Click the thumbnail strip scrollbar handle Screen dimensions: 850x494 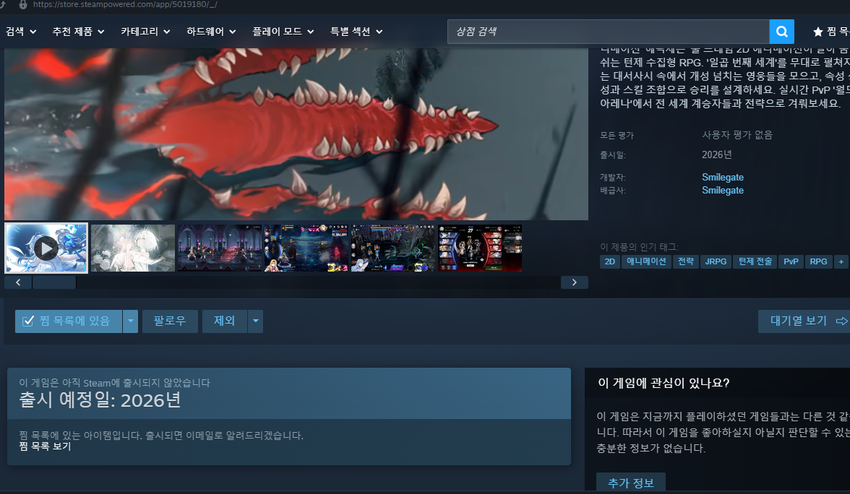[54, 283]
